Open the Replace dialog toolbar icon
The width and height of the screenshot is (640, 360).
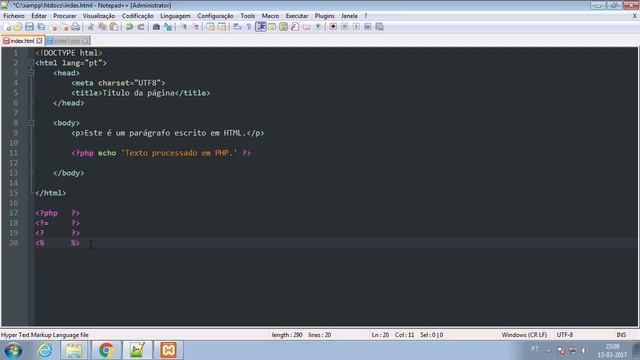168,27
